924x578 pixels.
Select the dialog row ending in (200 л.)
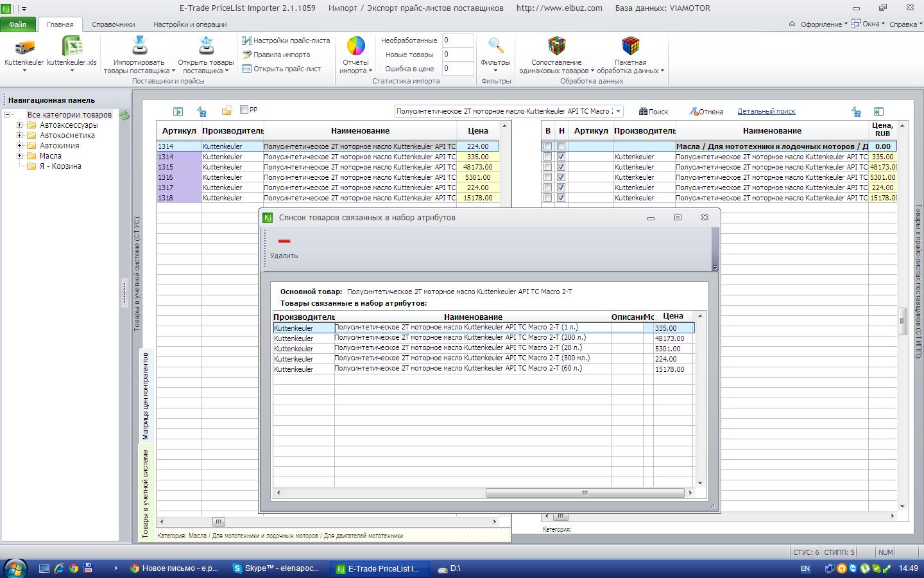(x=483, y=338)
